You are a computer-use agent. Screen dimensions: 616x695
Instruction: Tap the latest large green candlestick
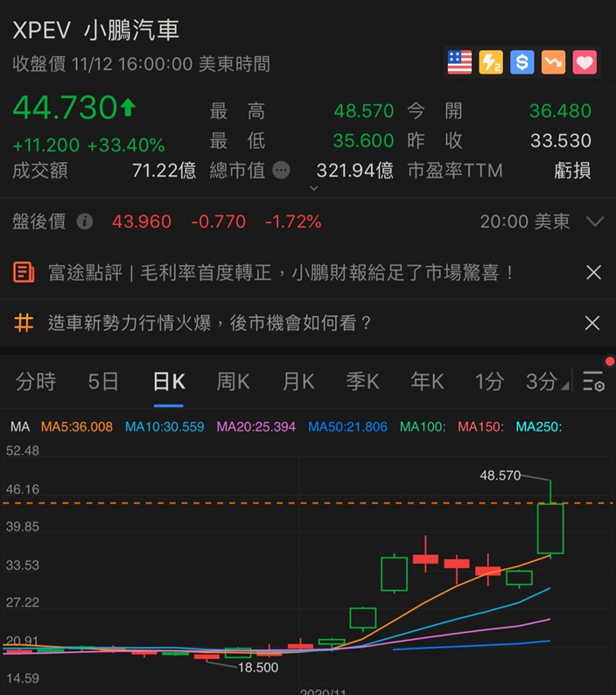(x=550, y=529)
